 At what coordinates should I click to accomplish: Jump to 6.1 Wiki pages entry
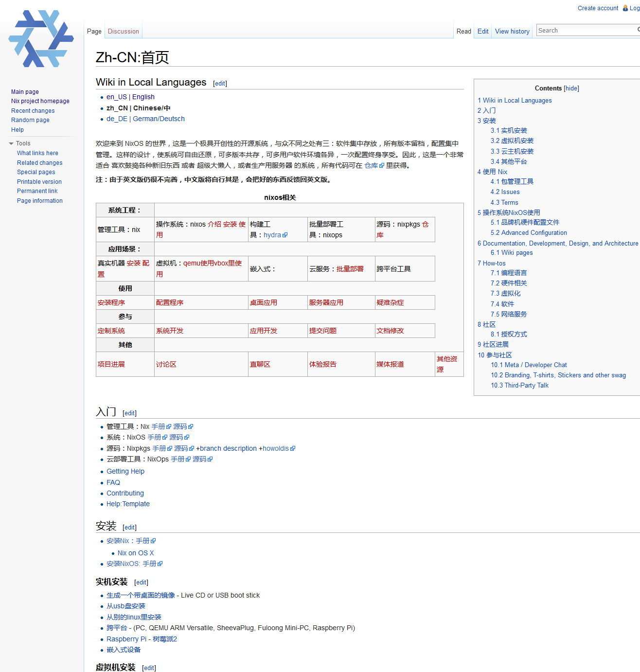512,253
